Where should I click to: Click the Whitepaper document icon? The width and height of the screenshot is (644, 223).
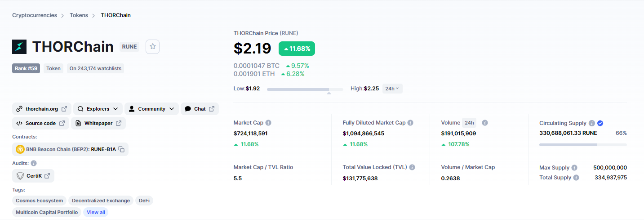click(x=78, y=123)
